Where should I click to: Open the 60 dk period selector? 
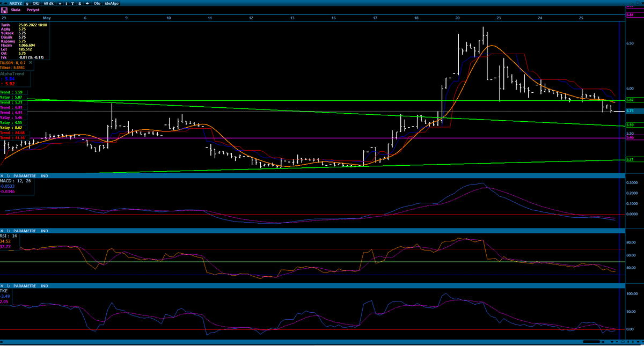pos(49,3)
